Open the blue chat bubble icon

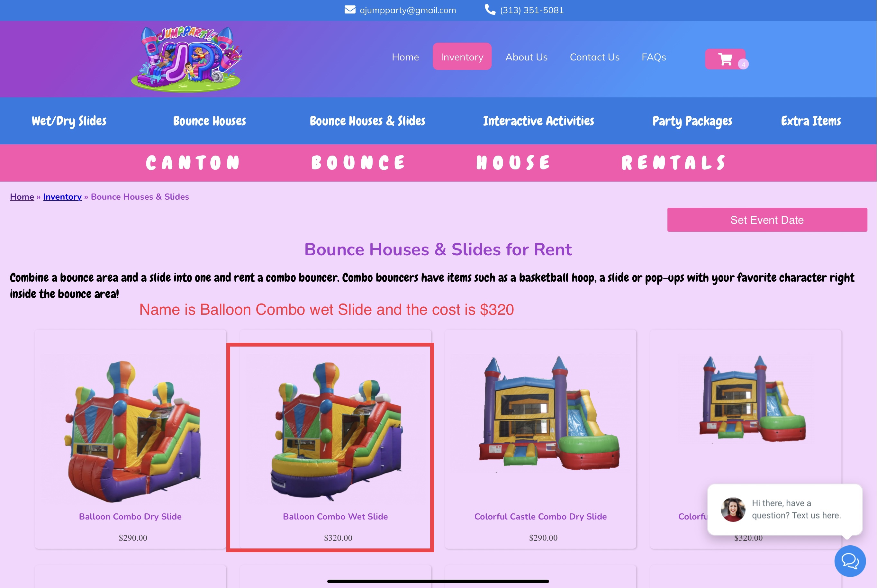[850, 561]
